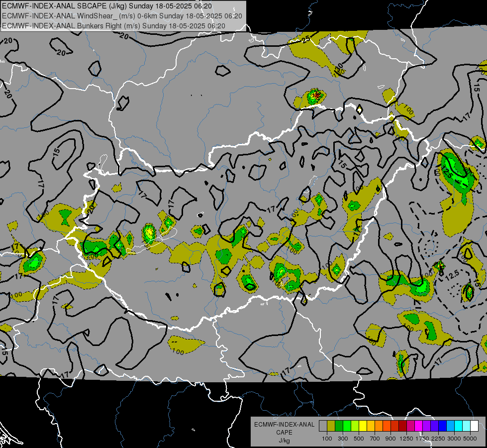This screenshot has width=487, height=448.
Task: Click the '25' contour label on map
Action: [x=306, y=39]
